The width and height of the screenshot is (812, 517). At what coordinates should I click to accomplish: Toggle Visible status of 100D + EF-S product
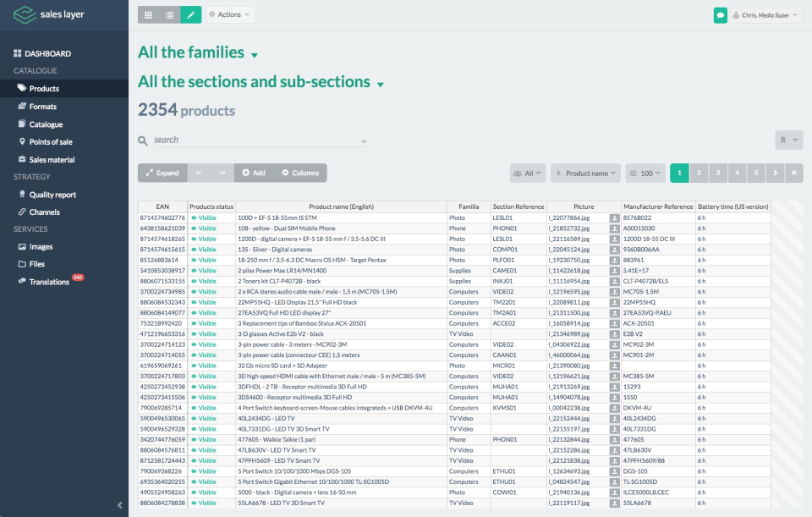pos(204,218)
